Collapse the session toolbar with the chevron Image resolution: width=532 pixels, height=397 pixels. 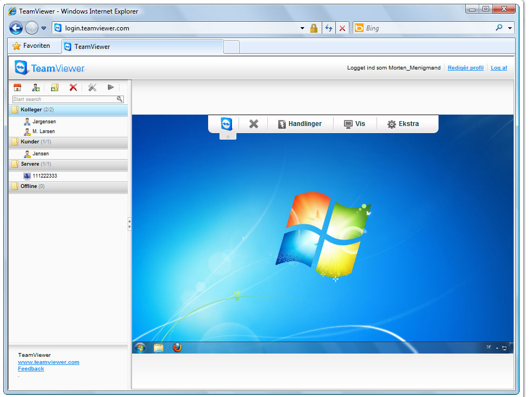[x=228, y=137]
